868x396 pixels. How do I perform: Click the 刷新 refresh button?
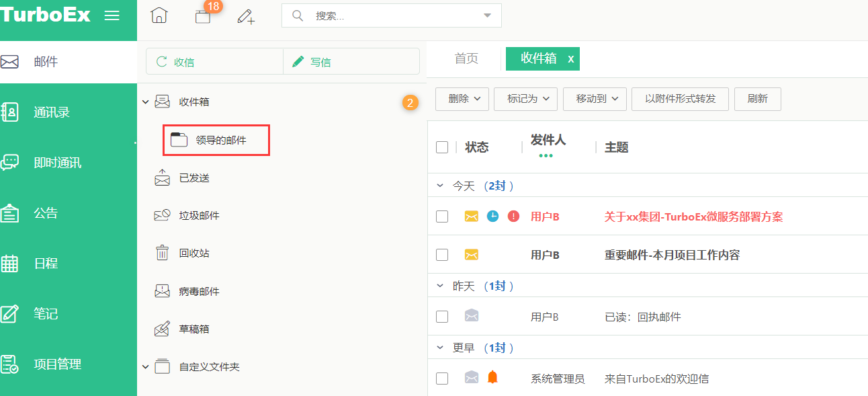pyautogui.click(x=758, y=99)
